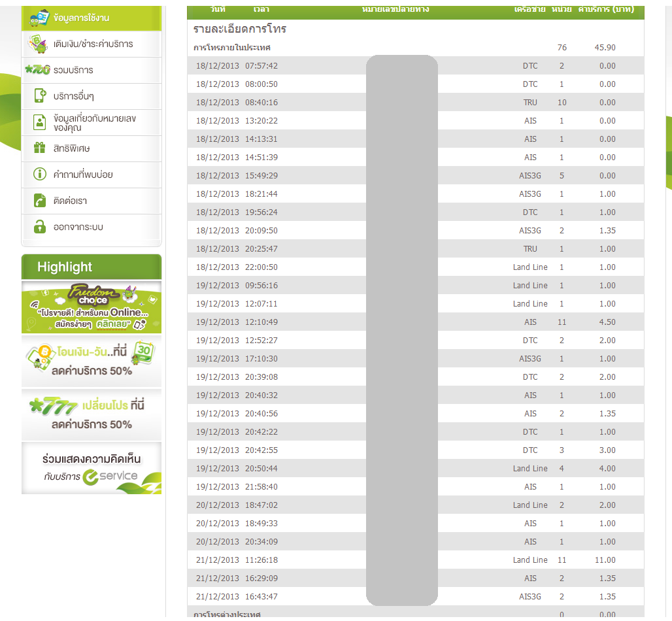Click time 17:10:30 entry
The height and width of the screenshot is (621, 672).
click(261, 359)
